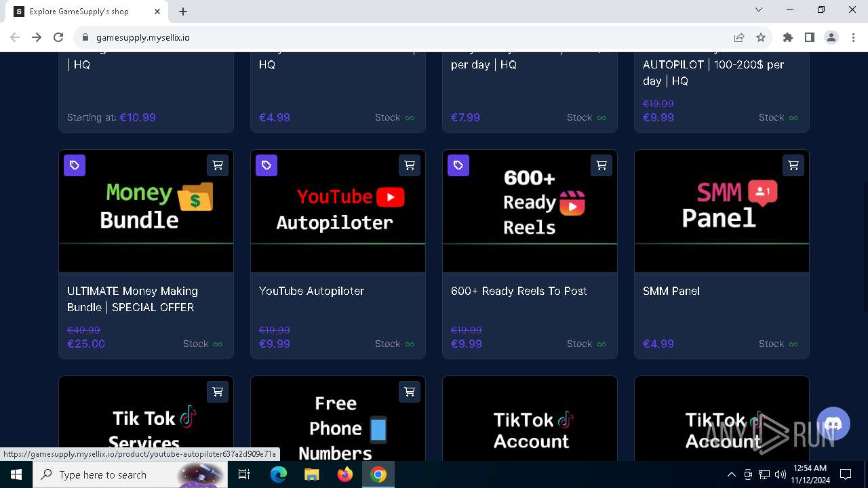The height and width of the screenshot is (488, 868).
Task: Click Starting at €10.99 price text
Action: pyautogui.click(x=111, y=117)
